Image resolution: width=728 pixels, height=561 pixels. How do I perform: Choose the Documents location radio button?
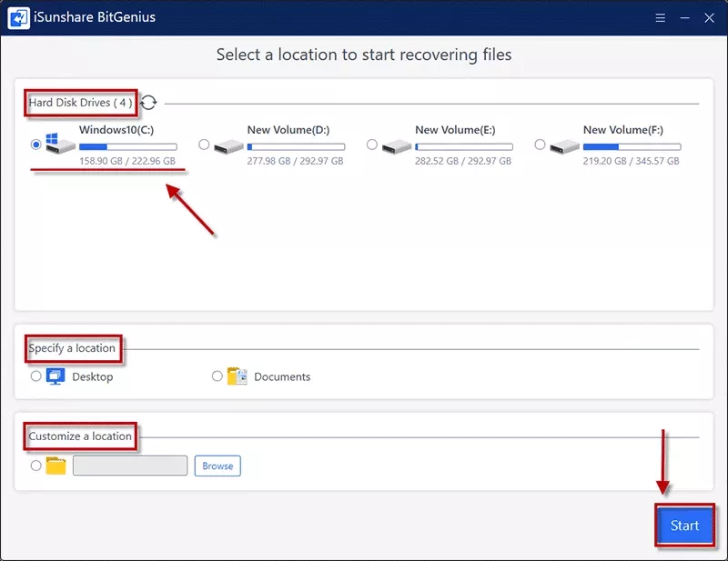[217, 376]
